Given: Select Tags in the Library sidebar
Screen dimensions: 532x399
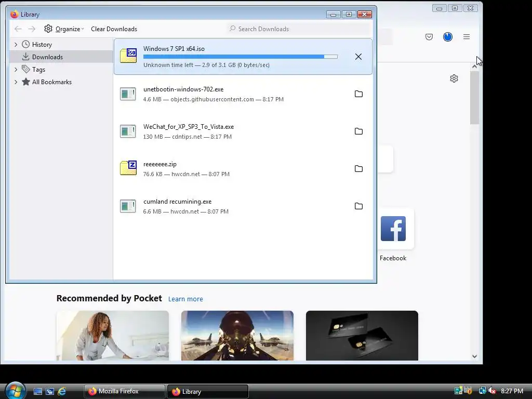Looking at the screenshot, I should [38, 70].
